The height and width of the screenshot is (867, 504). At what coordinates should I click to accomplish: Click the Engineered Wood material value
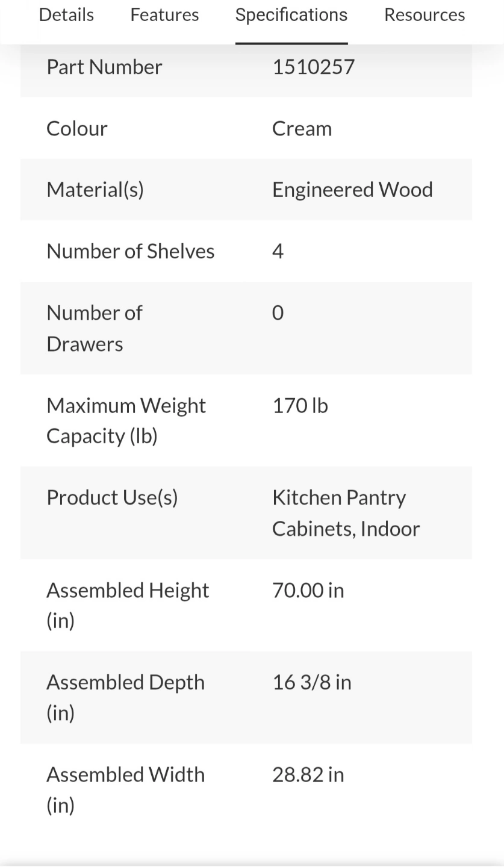(352, 190)
